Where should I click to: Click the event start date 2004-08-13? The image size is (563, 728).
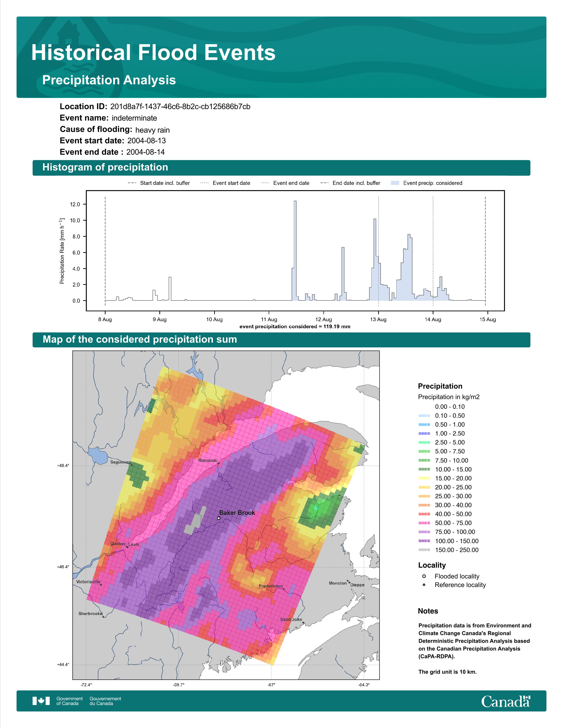[x=146, y=141]
